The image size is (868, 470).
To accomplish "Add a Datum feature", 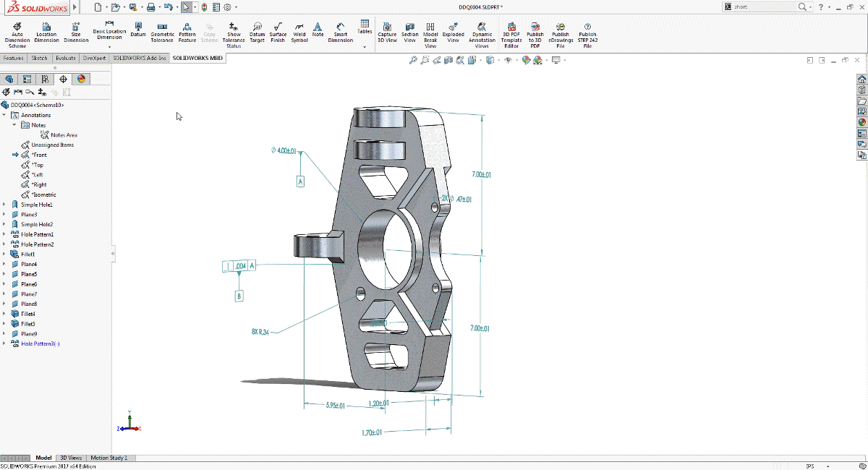I will pyautogui.click(x=138, y=30).
